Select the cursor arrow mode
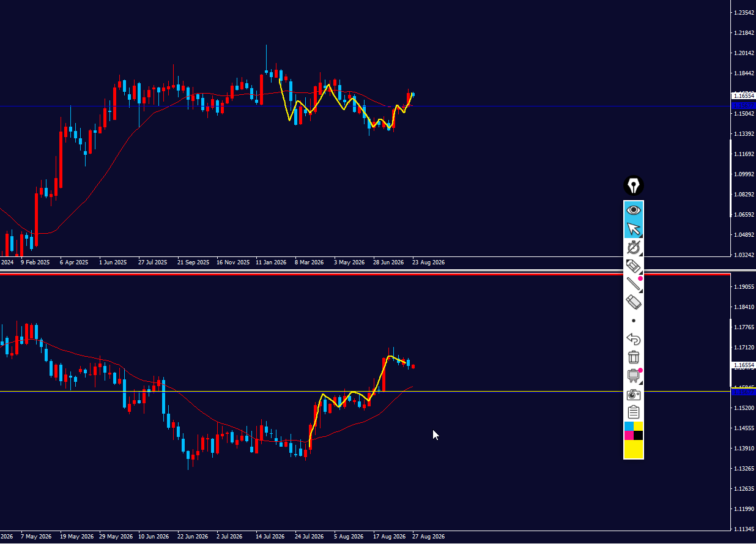Viewport: 756px width, 544px height. coord(634,229)
